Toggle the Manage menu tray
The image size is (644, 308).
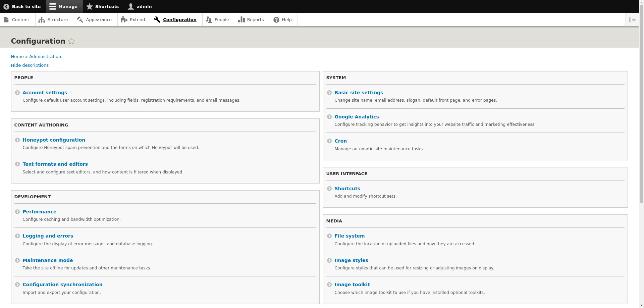click(x=64, y=6)
